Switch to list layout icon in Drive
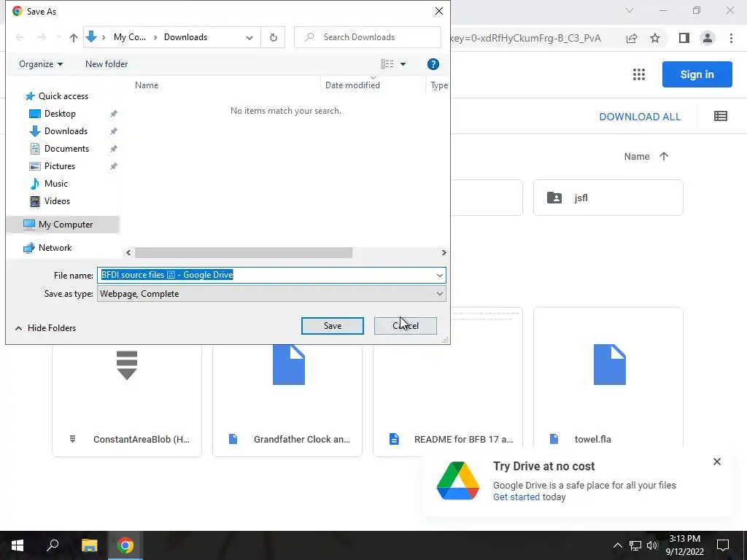Image resolution: width=747 pixels, height=560 pixels. click(x=720, y=116)
